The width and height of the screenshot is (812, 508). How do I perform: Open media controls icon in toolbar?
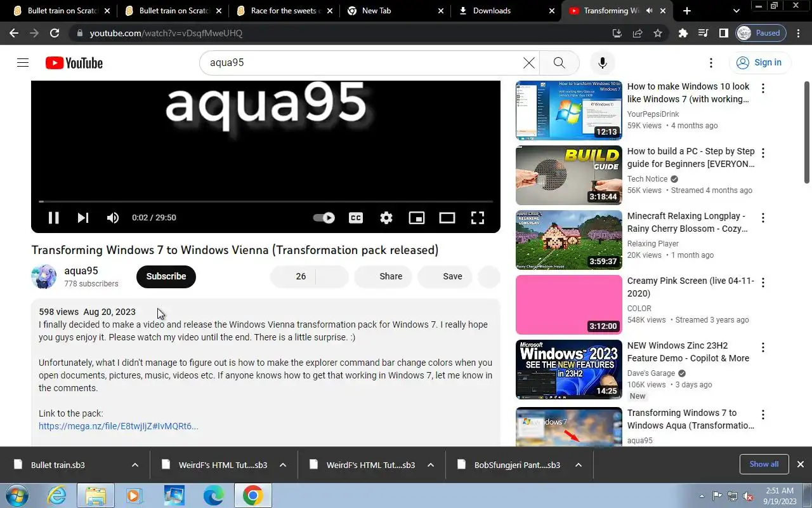(704, 33)
